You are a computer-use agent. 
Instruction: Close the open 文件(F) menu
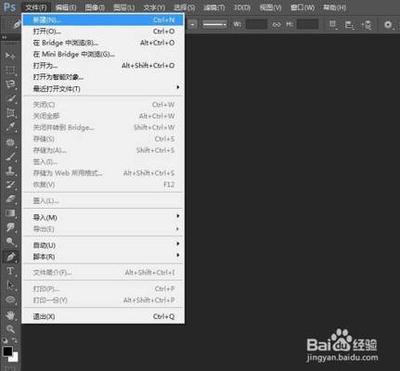coord(36,7)
